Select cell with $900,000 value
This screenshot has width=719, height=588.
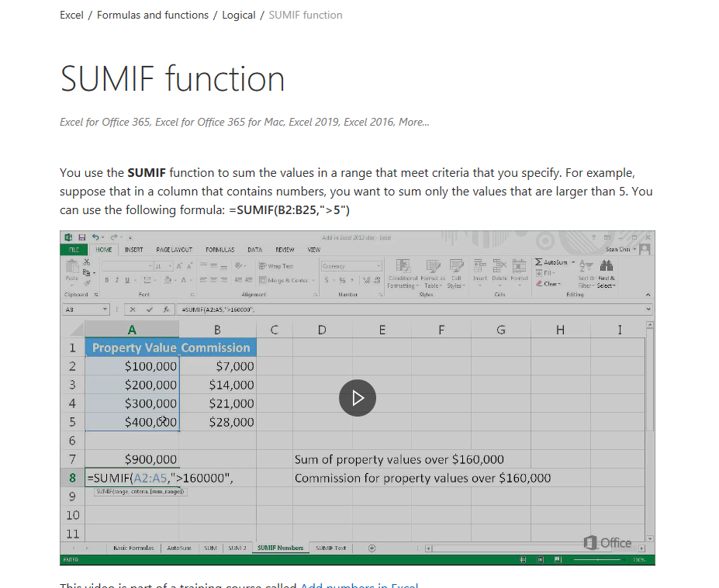click(x=132, y=459)
